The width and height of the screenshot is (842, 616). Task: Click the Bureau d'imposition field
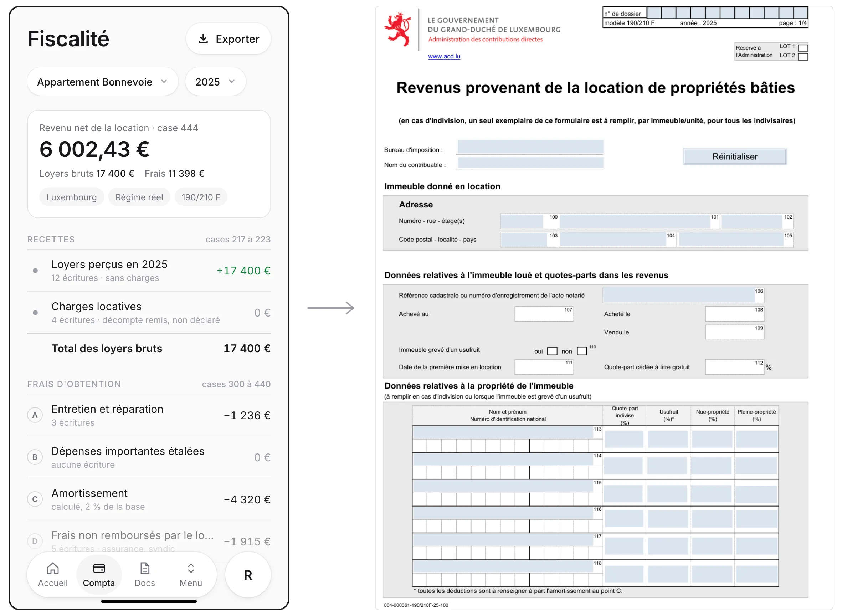pos(530,147)
